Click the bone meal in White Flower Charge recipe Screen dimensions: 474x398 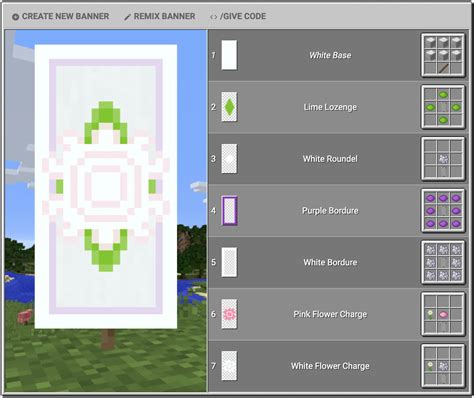(x=443, y=366)
